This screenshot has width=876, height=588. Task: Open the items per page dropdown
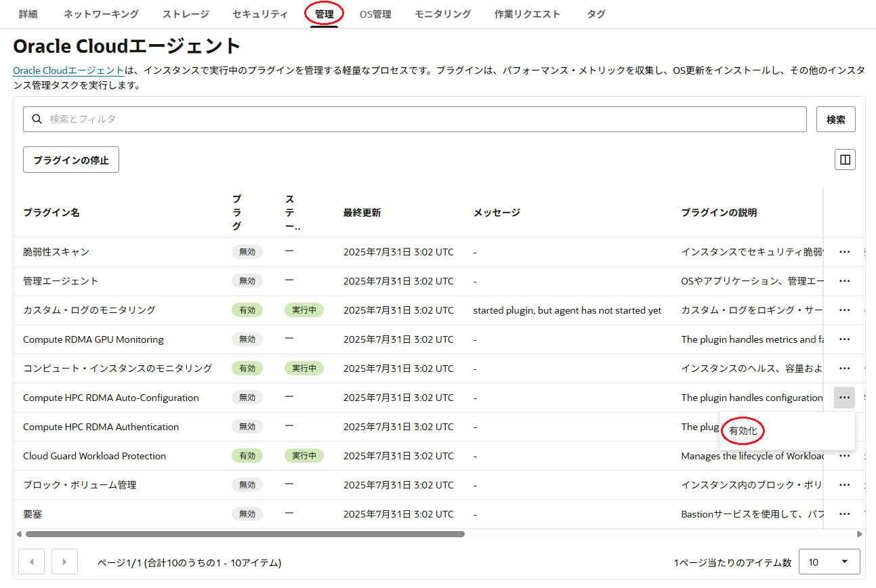coord(829,562)
